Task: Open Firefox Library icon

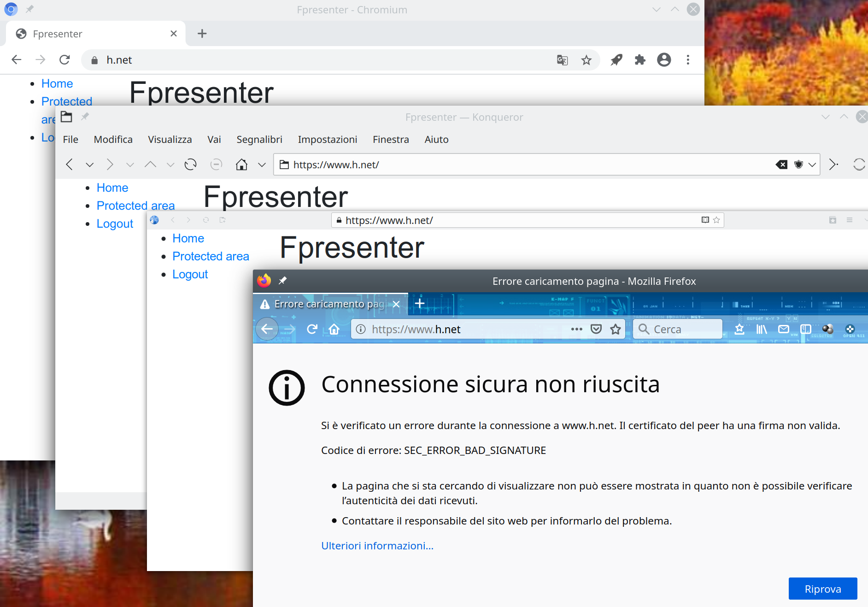Action: [762, 329]
